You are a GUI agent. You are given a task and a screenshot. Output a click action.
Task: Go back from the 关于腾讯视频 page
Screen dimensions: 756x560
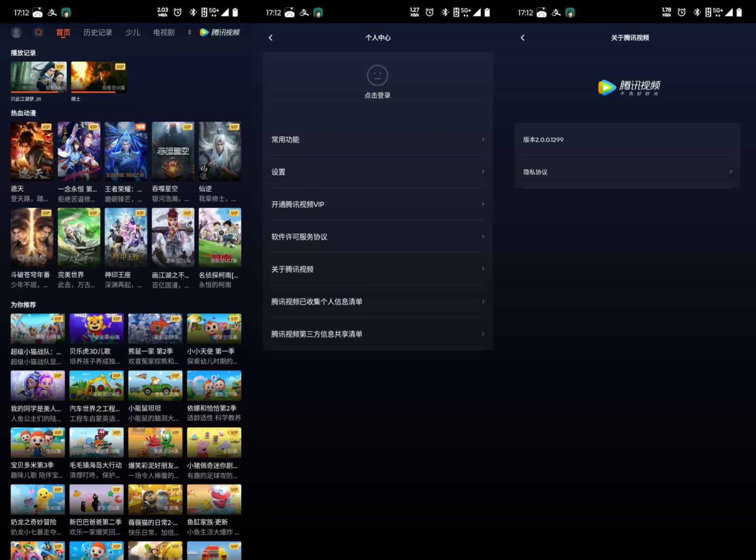(523, 38)
